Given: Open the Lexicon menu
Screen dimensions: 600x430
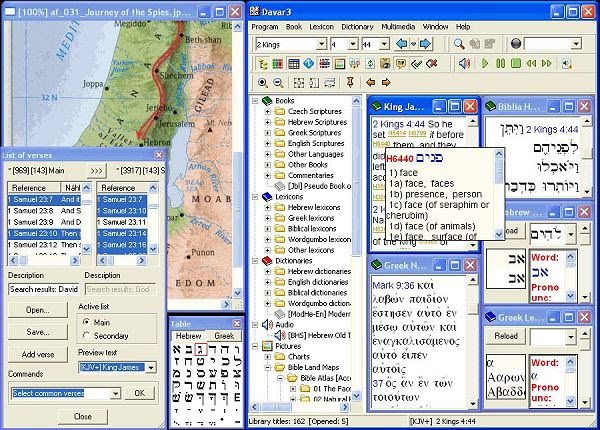Looking at the screenshot, I should click(321, 27).
